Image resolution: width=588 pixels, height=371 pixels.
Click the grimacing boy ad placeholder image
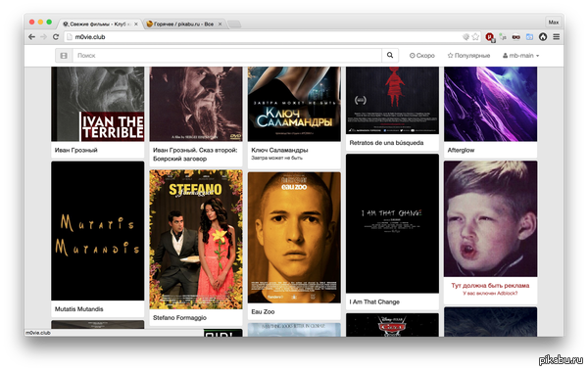pyautogui.click(x=491, y=219)
